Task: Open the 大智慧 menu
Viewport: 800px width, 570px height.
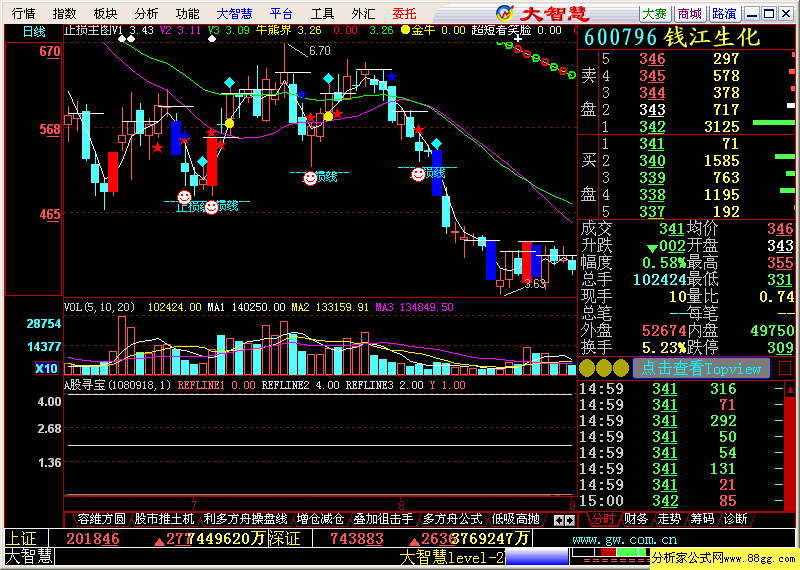Action: 234,13
